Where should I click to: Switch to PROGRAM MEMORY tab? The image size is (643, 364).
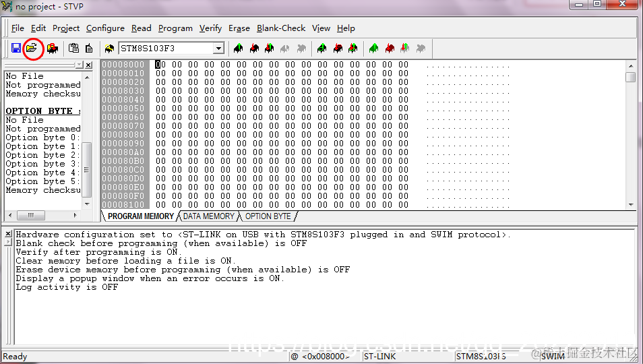[141, 216]
